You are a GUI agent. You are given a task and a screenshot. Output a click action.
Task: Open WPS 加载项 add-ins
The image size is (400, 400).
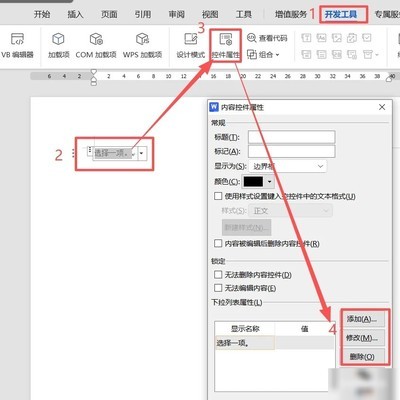pyautogui.click(x=142, y=46)
